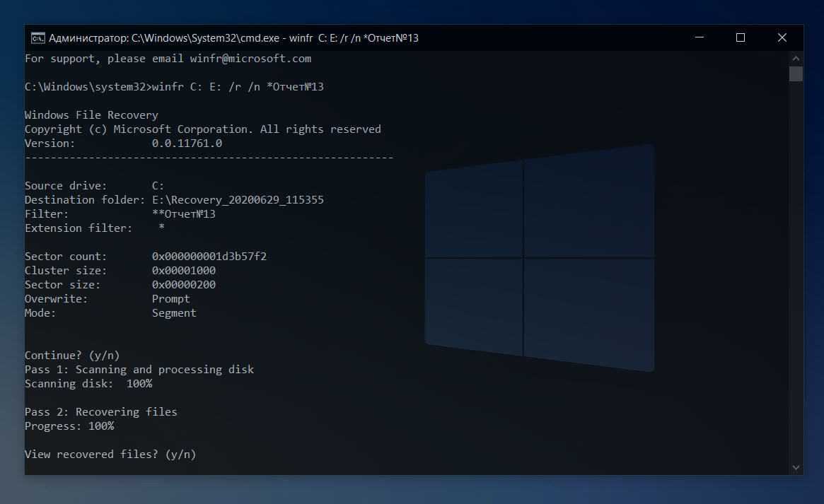Close the command prompt window

(782, 38)
